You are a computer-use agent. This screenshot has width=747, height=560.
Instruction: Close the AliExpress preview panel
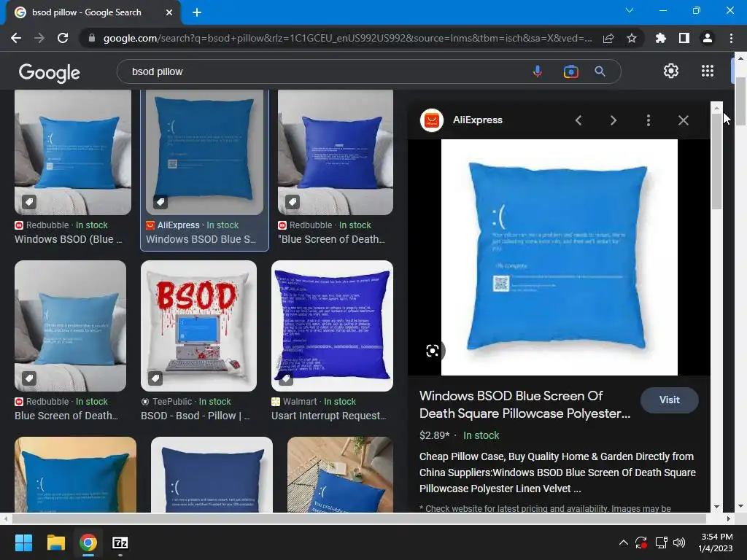pos(683,120)
